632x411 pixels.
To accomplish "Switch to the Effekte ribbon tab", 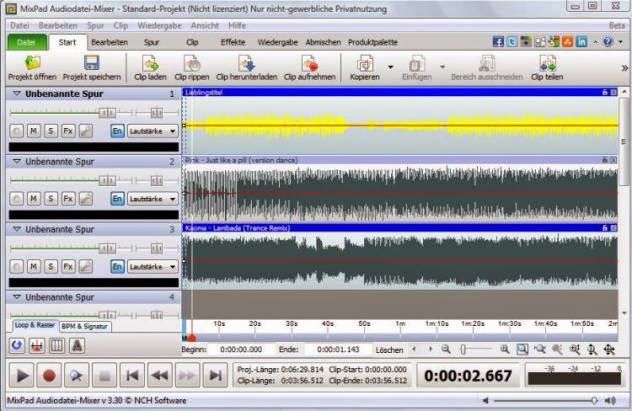I will [233, 42].
